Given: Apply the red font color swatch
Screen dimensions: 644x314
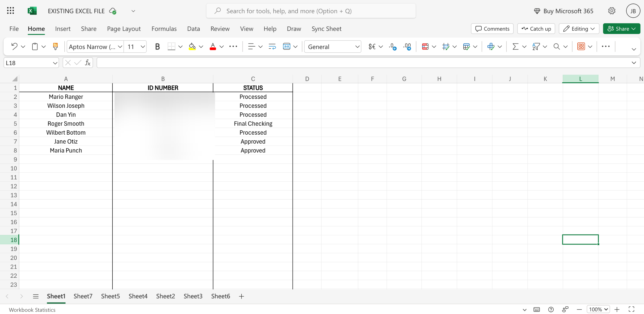Looking at the screenshot, I should click(x=213, y=47).
